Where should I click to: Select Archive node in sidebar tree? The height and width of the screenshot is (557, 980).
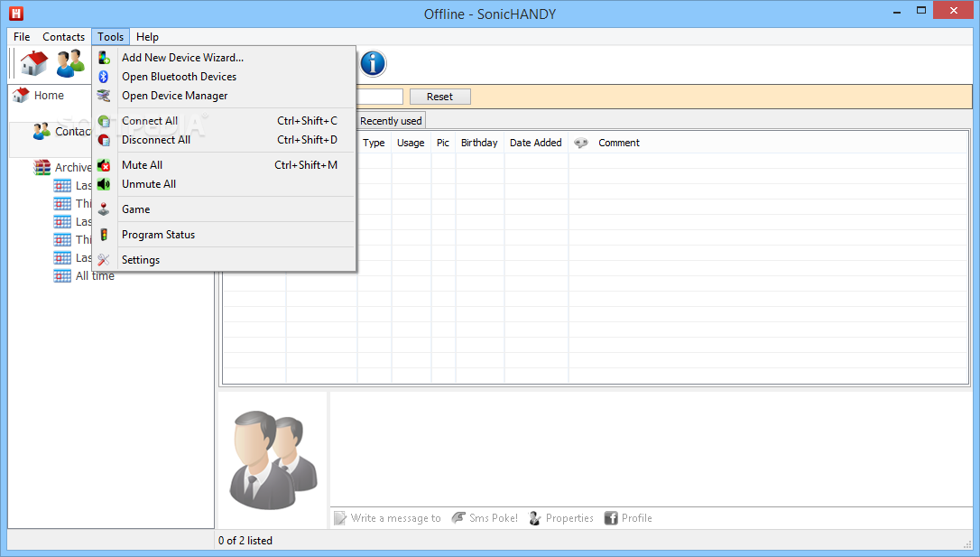coord(73,167)
